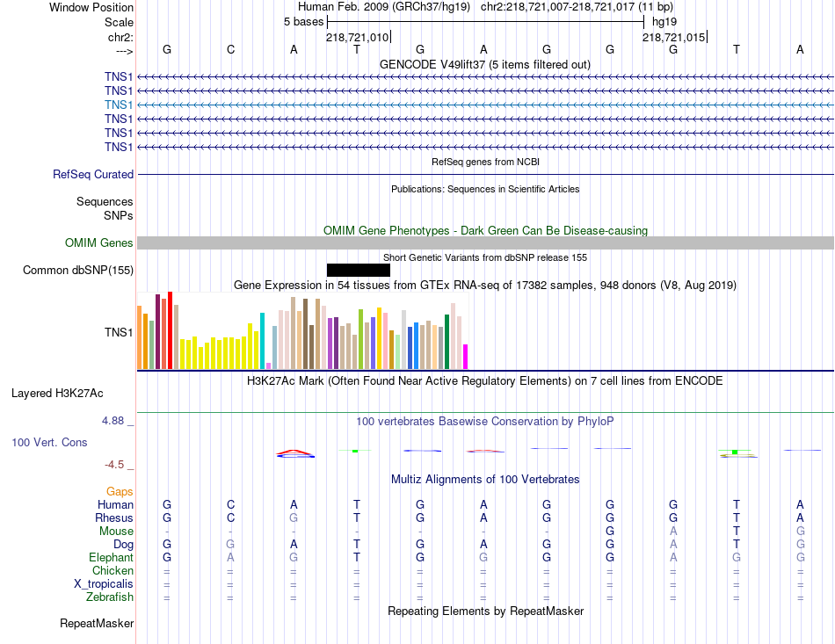Image resolution: width=835 pixels, height=644 pixels.
Task: Click the RefSeq genes from NCBI title
Action: [x=486, y=162]
